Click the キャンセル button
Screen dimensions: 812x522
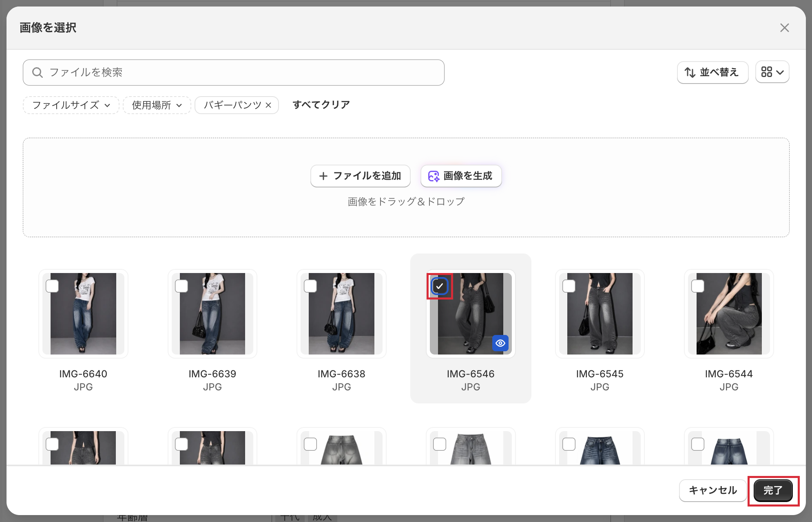coord(712,490)
